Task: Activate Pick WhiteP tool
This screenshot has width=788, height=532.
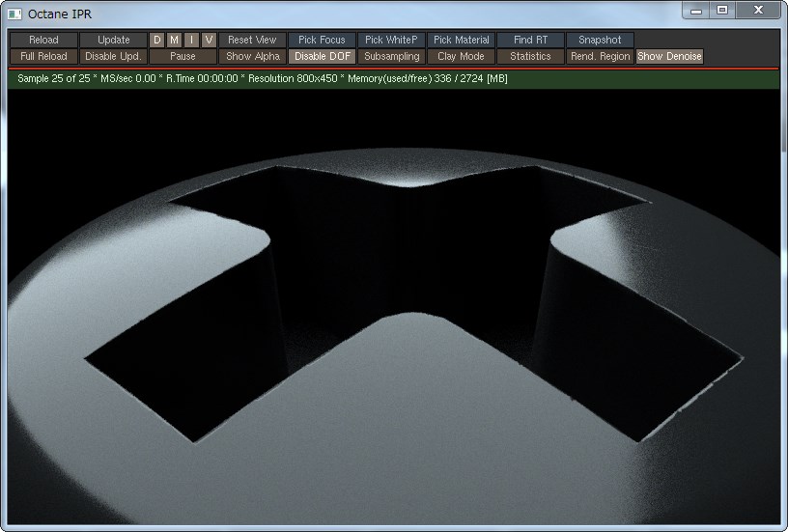Action: [x=391, y=40]
